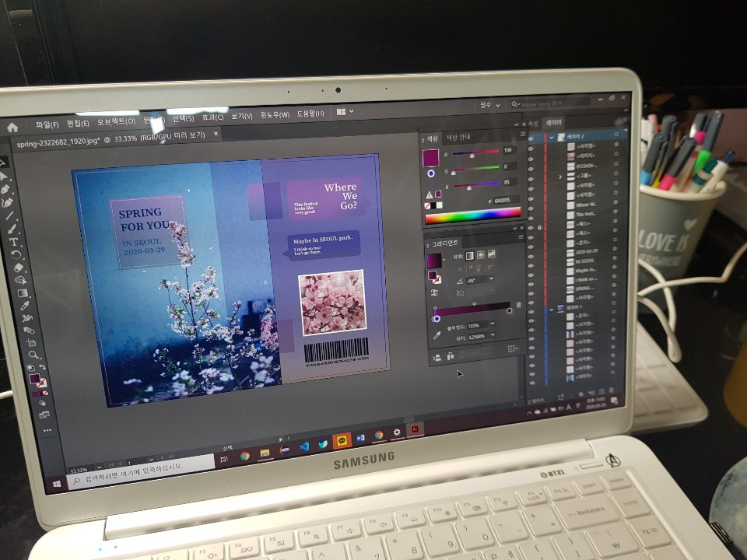Viewport: 747px width, 560px height.
Task: Open the arrange documents dropdown
Action: point(345,112)
